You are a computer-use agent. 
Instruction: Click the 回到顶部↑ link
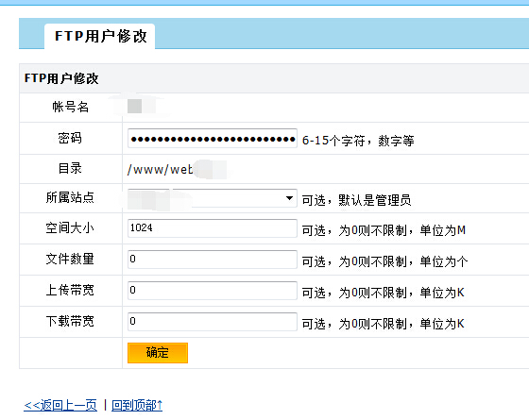(137, 405)
